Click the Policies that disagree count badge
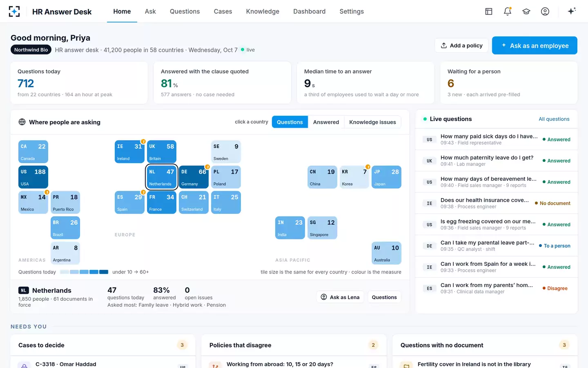 (373, 345)
